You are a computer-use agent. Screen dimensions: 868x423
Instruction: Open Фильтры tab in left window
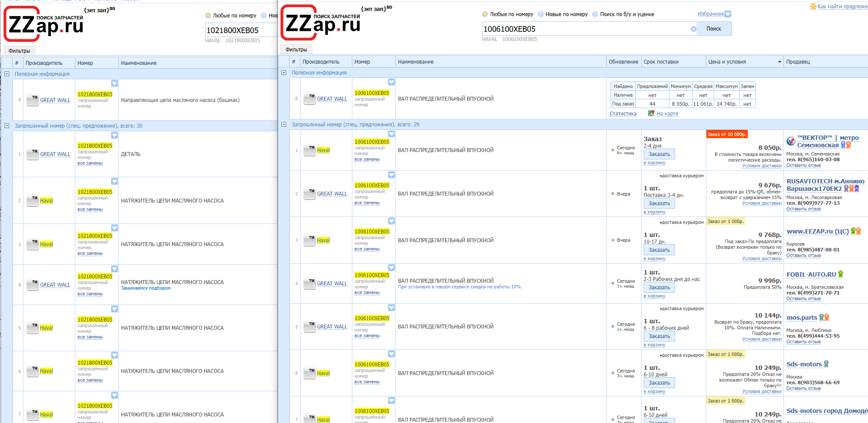tap(19, 51)
